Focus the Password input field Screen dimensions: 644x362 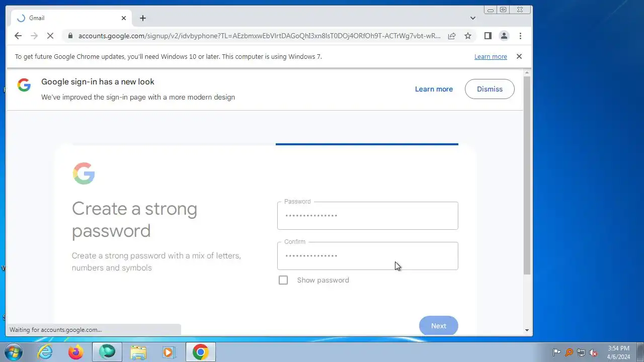point(367,216)
